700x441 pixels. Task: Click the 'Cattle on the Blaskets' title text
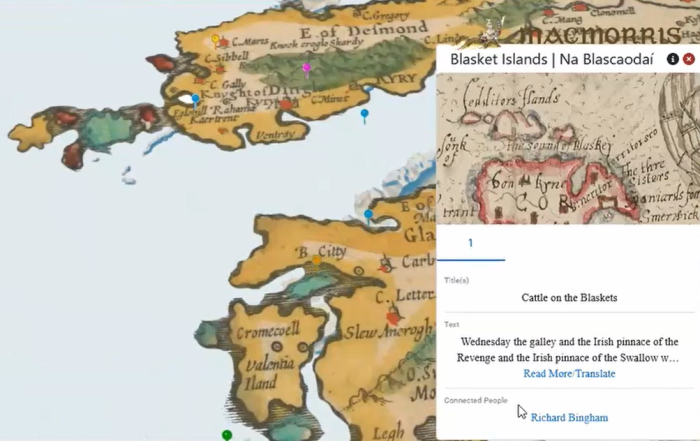coord(569,298)
